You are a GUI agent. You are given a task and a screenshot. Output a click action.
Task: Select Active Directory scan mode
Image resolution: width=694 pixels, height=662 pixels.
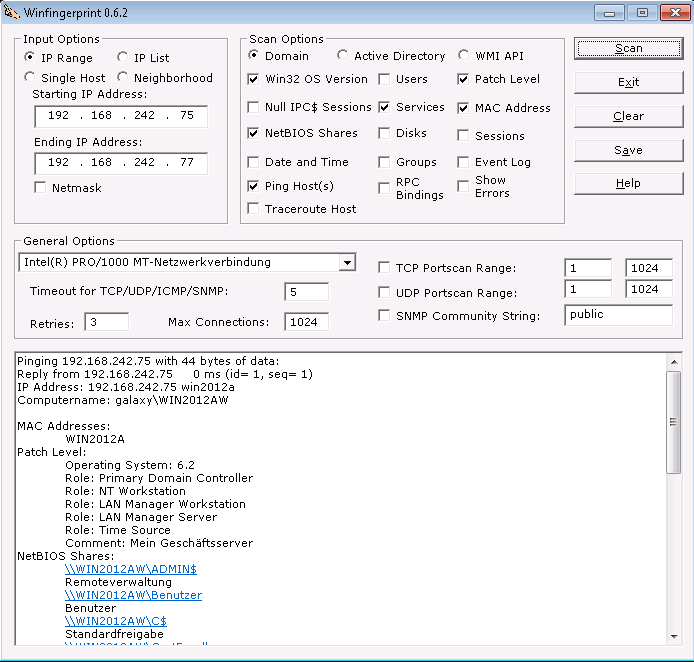pyautogui.click(x=344, y=56)
